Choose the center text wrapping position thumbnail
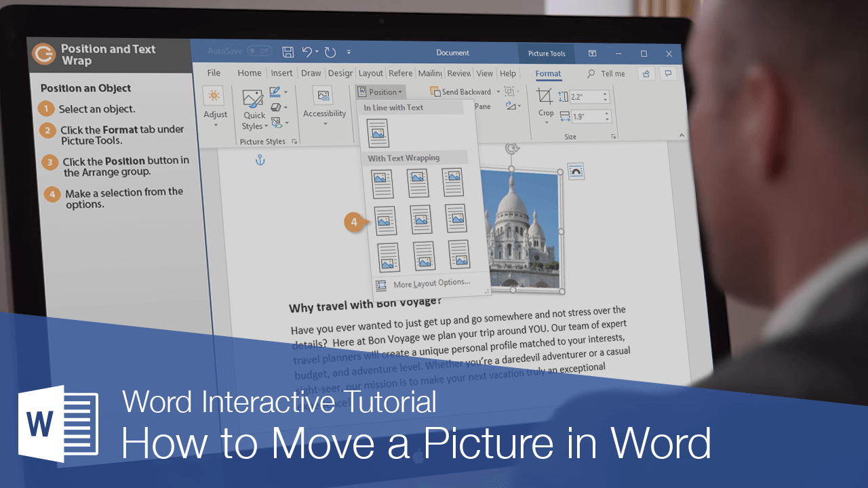Screen dimensions: 868x488 click(x=420, y=219)
